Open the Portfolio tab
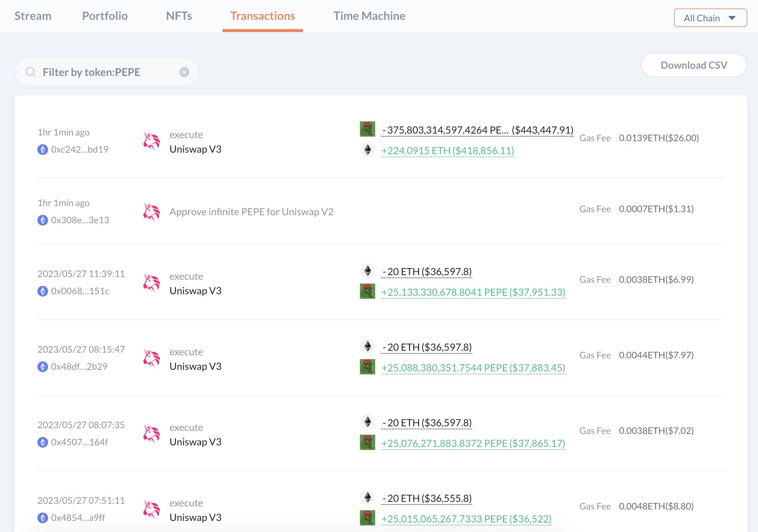 point(105,16)
